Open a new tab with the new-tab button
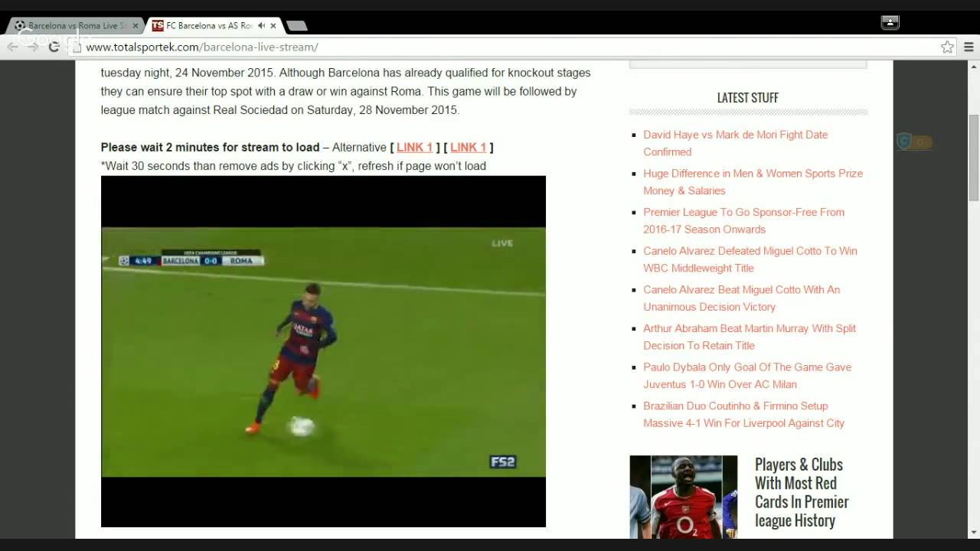 pyautogui.click(x=297, y=26)
